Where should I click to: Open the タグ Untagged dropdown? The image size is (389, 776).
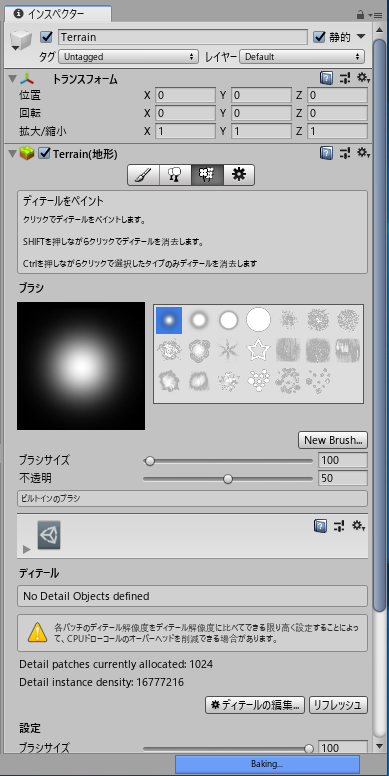click(x=128, y=57)
